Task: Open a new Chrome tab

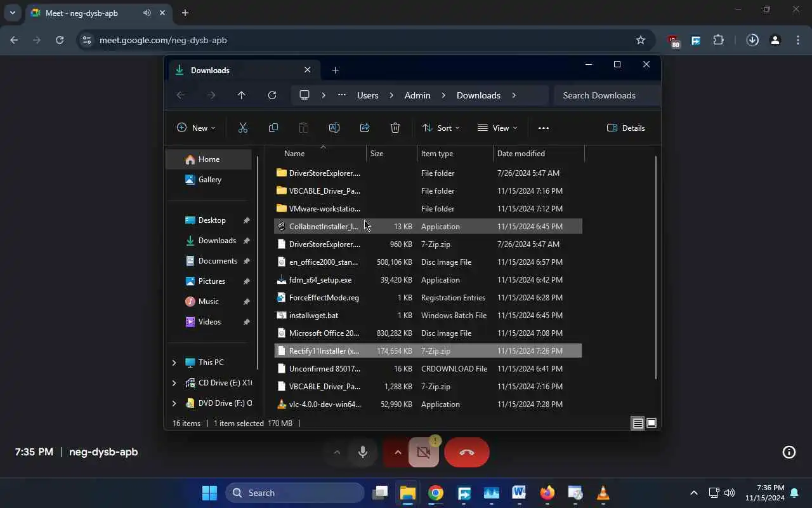Action: [185, 13]
